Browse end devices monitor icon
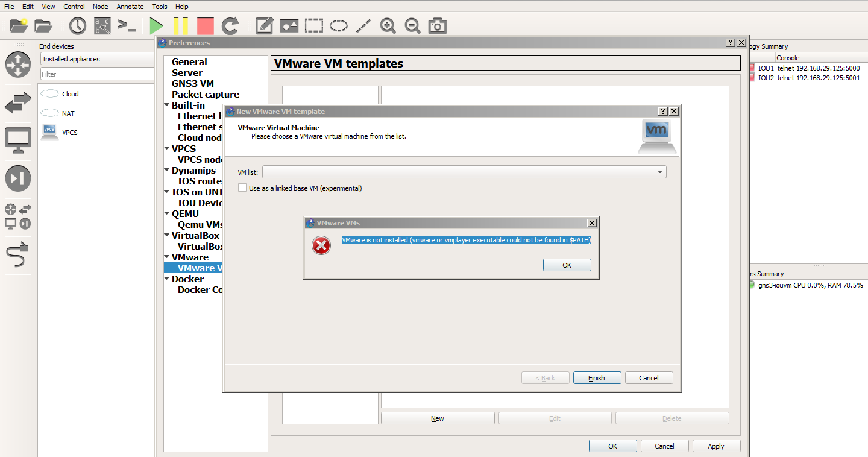Screen dimensions: 868x457 (x=18, y=140)
